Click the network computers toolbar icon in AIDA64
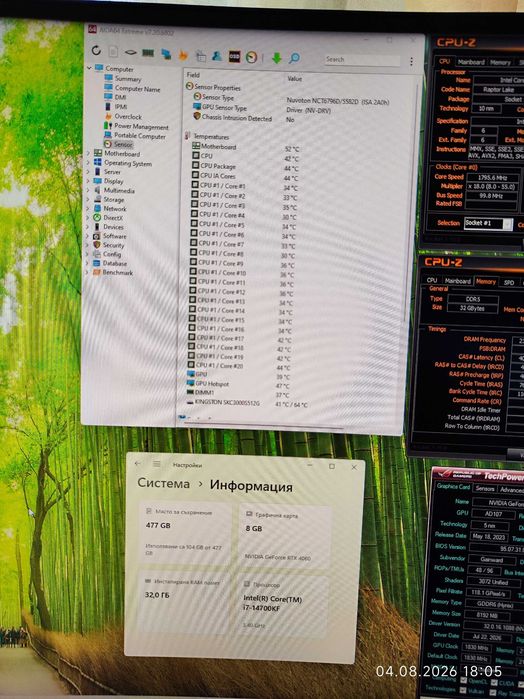The height and width of the screenshot is (699, 524). coord(166,54)
